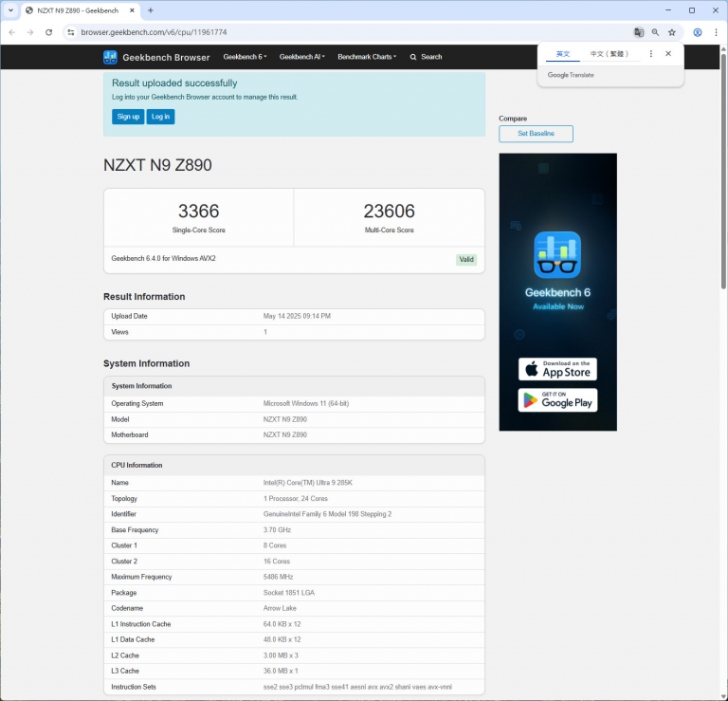Click the page vertical scrollbar thumb
Image resolution: width=728 pixels, height=701 pixels.
coord(723,171)
